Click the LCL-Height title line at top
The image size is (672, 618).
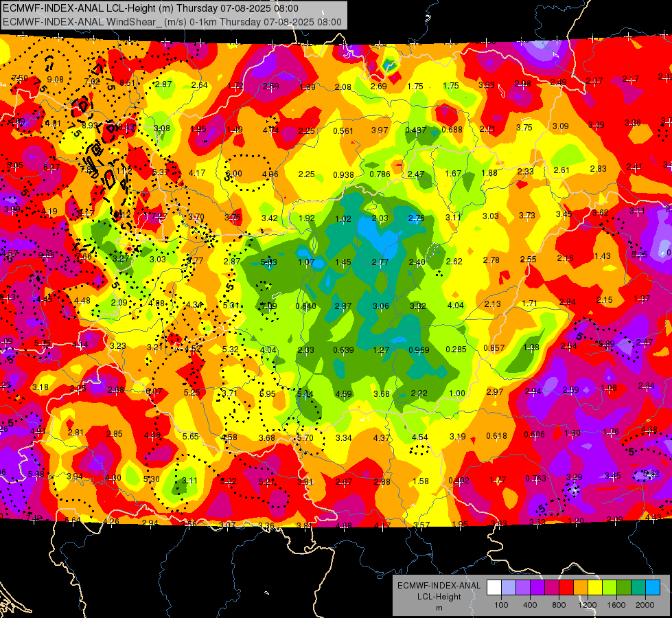coord(150,8)
